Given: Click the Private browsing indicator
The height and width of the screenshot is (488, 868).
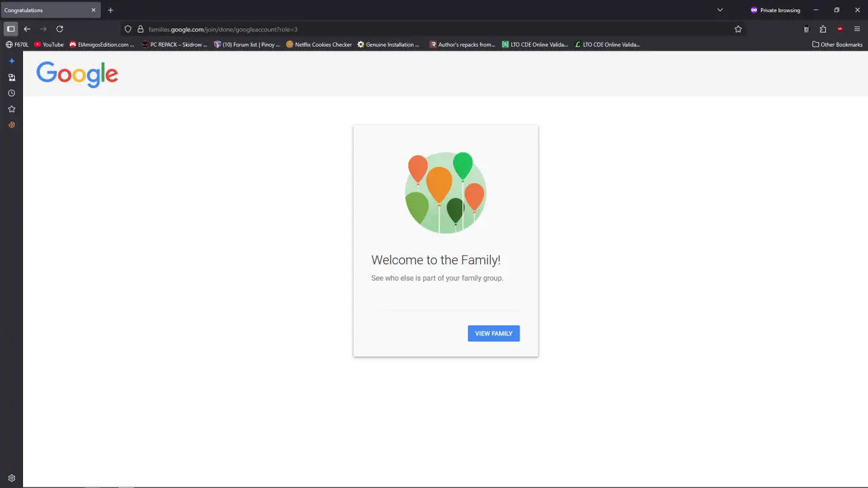Looking at the screenshot, I should pyautogui.click(x=775, y=10).
